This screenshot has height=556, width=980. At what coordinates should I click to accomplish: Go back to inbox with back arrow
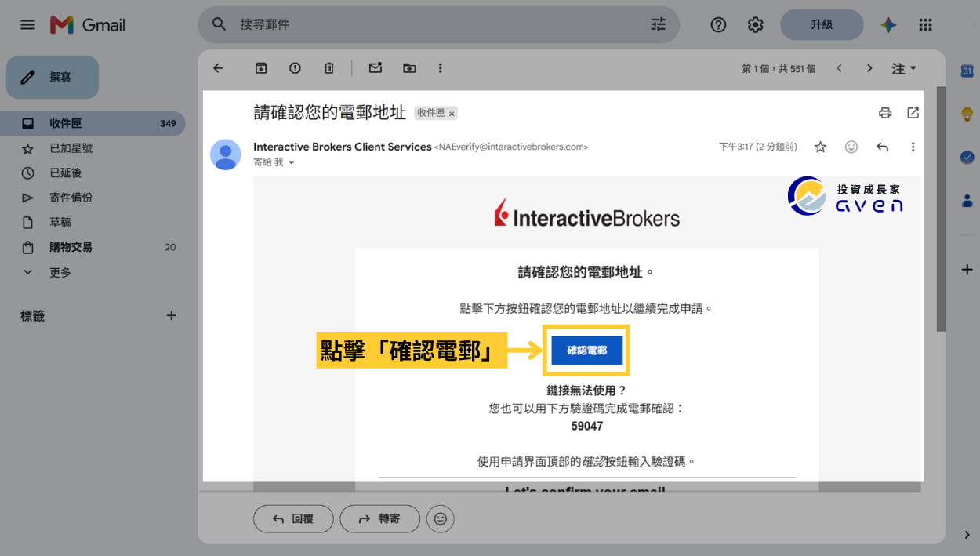[x=218, y=68]
